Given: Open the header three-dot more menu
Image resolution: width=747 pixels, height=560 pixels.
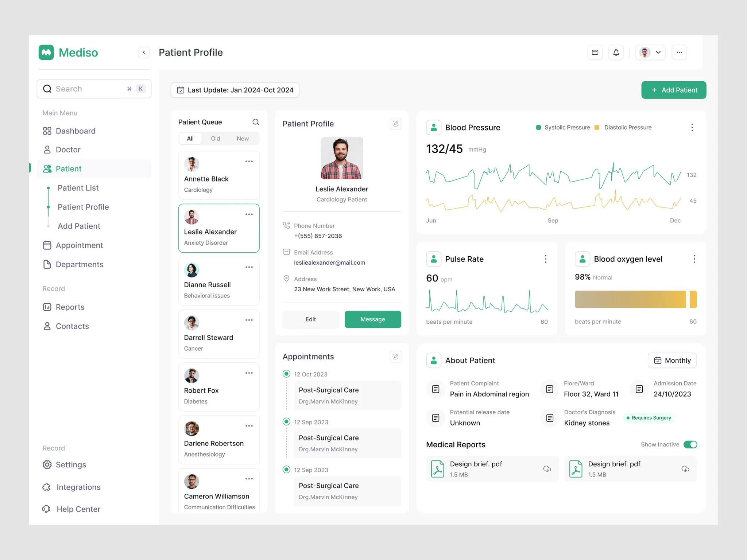Looking at the screenshot, I should click(x=679, y=52).
